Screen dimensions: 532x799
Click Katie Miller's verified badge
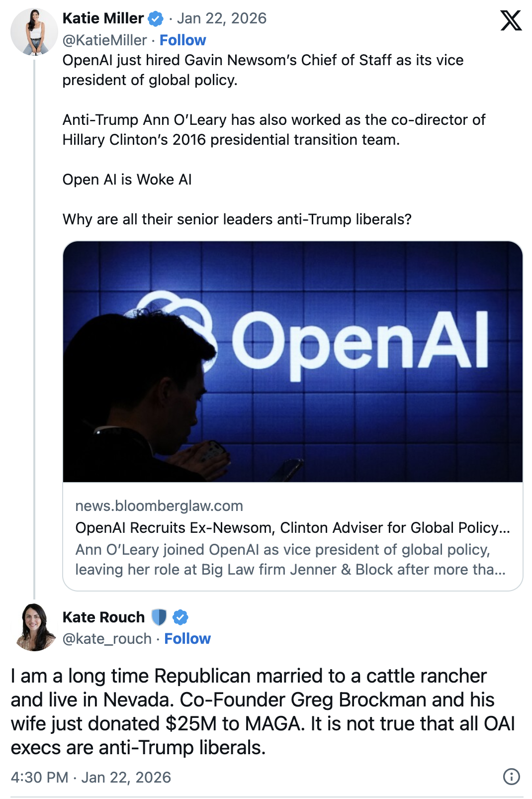click(155, 18)
